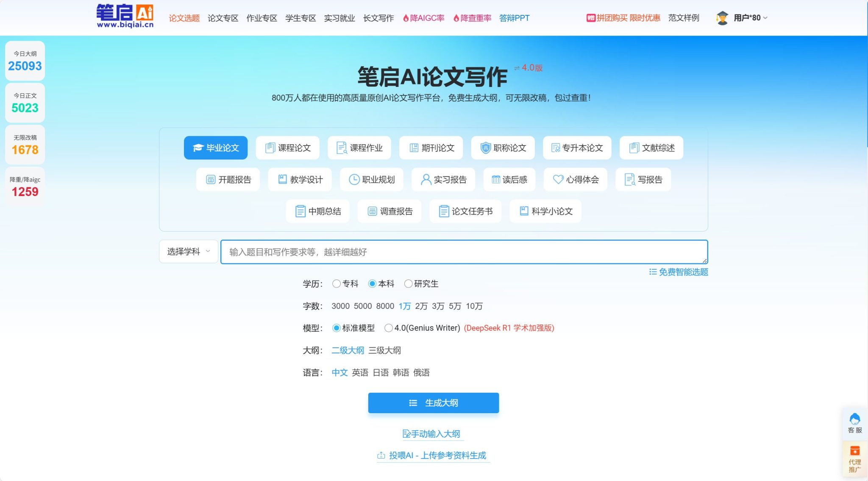The height and width of the screenshot is (481, 868).
Task: Open the 实习就业 nav item
Action: pos(339,18)
